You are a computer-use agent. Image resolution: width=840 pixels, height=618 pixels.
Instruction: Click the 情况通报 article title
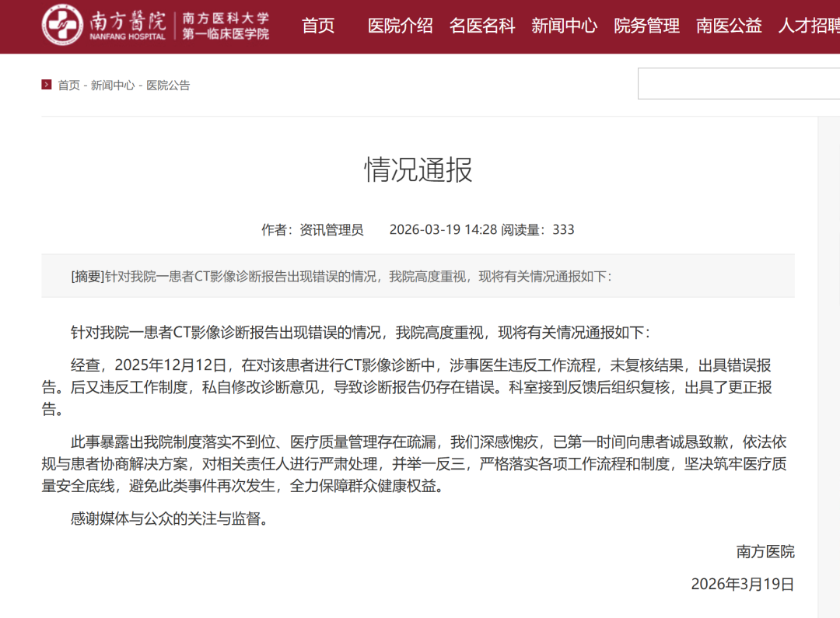coord(418,169)
